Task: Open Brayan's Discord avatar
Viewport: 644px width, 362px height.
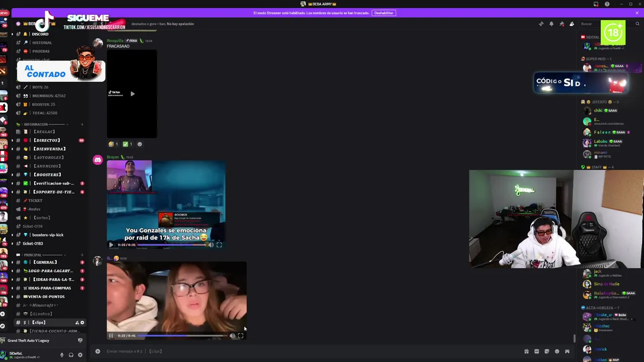Action: 98,160
